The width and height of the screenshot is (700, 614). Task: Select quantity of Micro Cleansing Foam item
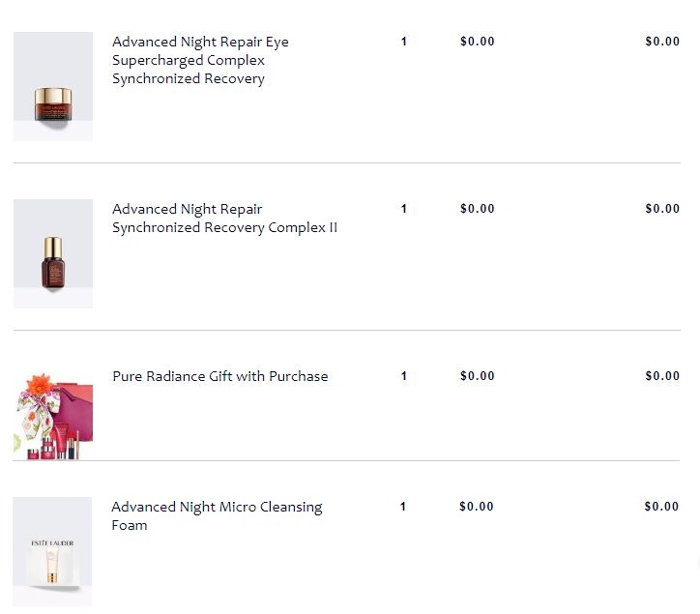(x=403, y=507)
